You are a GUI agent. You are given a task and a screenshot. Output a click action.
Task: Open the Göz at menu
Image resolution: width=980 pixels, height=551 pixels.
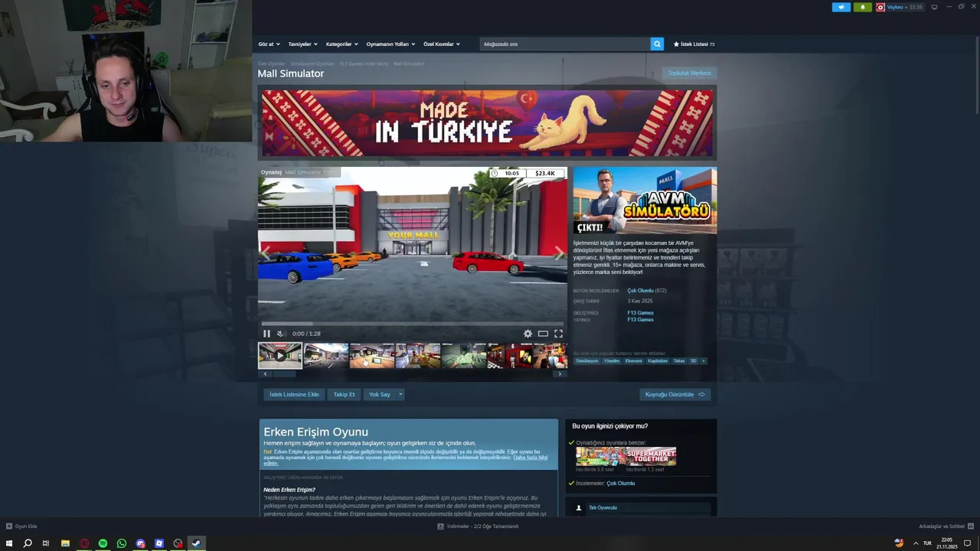coord(269,44)
